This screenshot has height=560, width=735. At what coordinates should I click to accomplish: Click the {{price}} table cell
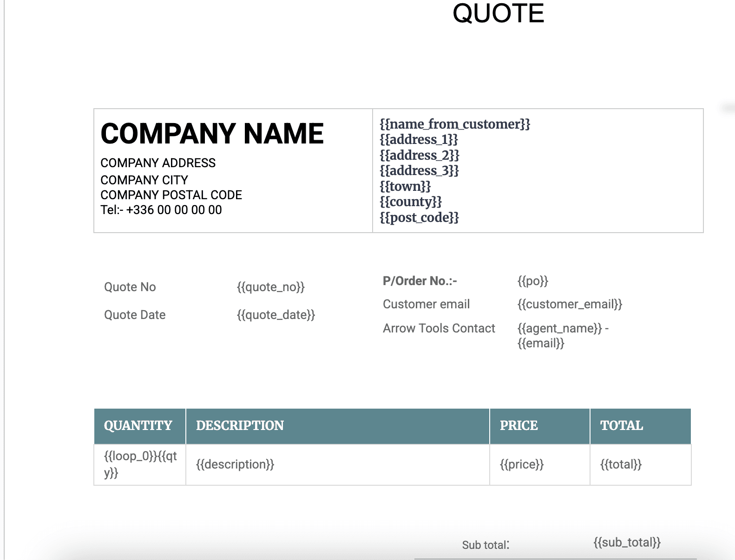pyautogui.click(x=521, y=464)
